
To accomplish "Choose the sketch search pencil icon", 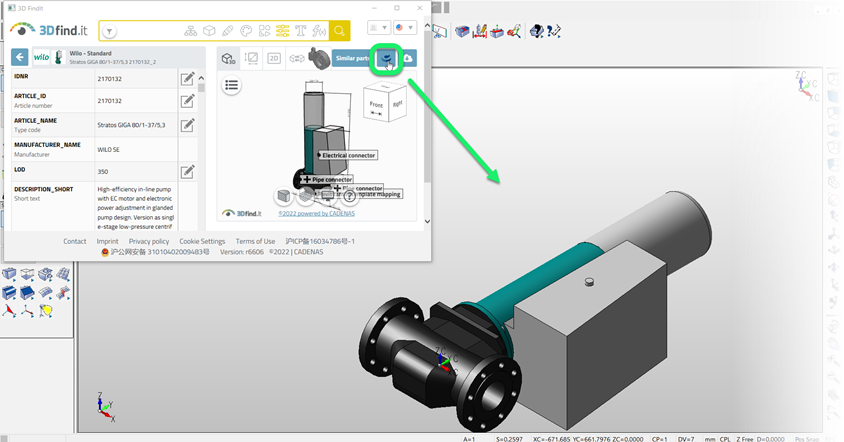I will pos(228,31).
